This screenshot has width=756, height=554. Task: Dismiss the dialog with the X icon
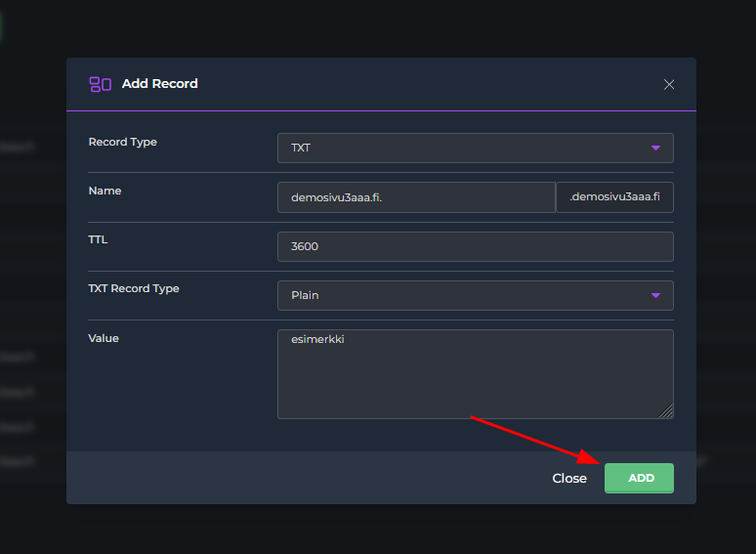click(669, 85)
